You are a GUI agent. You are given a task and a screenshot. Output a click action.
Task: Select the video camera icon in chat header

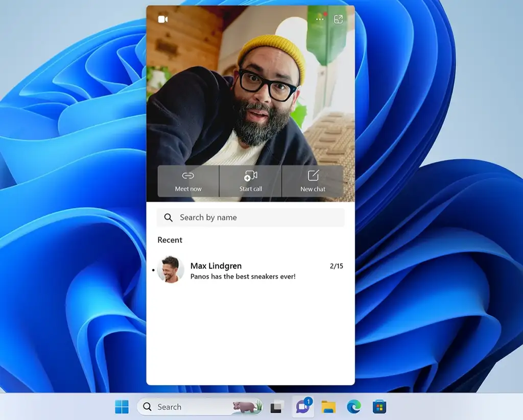163,18
